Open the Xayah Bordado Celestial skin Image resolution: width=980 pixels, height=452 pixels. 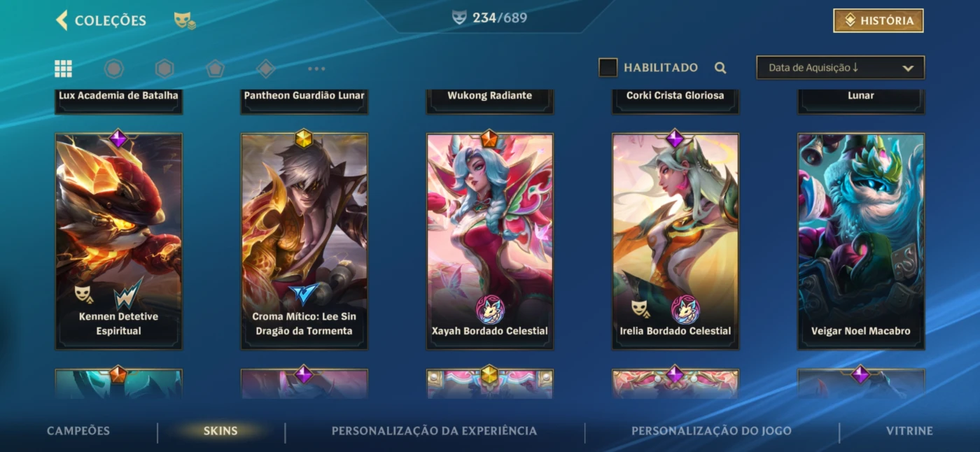(x=490, y=241)
